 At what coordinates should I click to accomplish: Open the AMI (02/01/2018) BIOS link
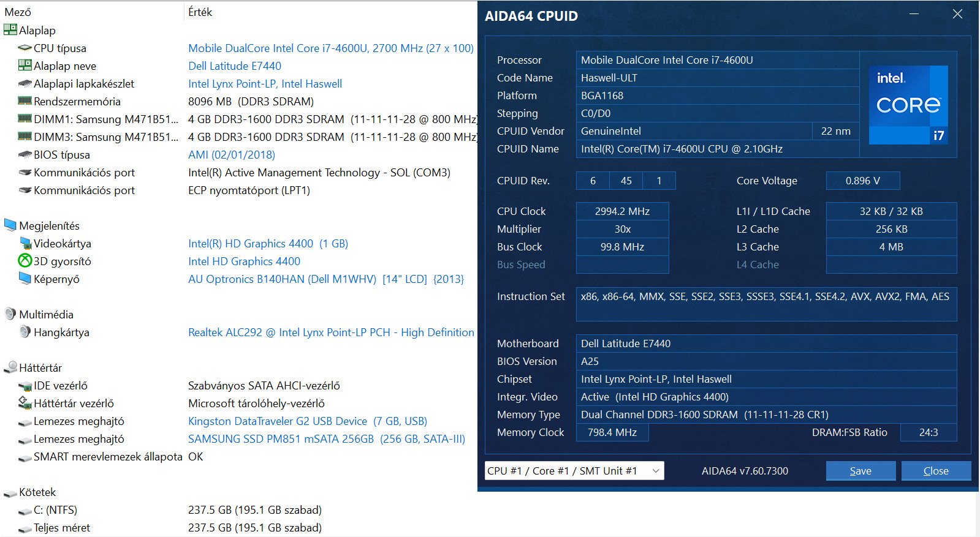pyautogui.click(x=232, y=154)
